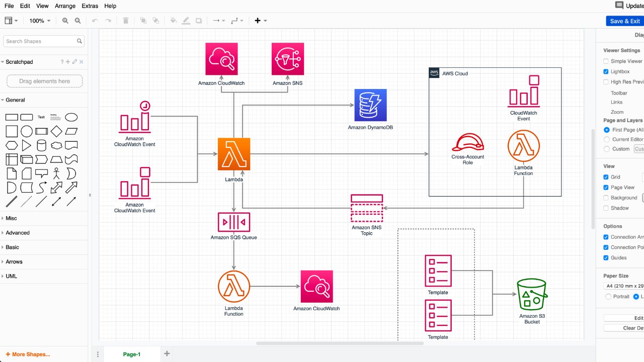This screenshot has width=644, height=362.
Task: Open the Arrange menu
Action: click(65, 6)
